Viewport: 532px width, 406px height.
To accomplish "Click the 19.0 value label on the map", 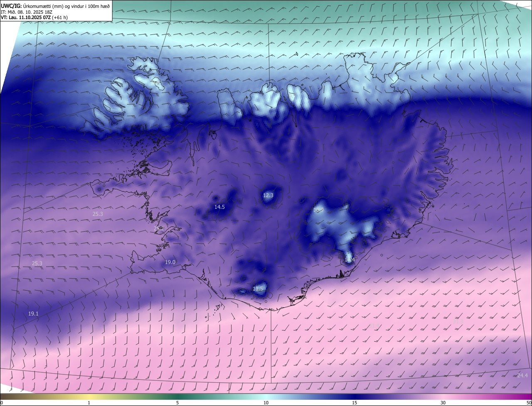I will point(170,262).
